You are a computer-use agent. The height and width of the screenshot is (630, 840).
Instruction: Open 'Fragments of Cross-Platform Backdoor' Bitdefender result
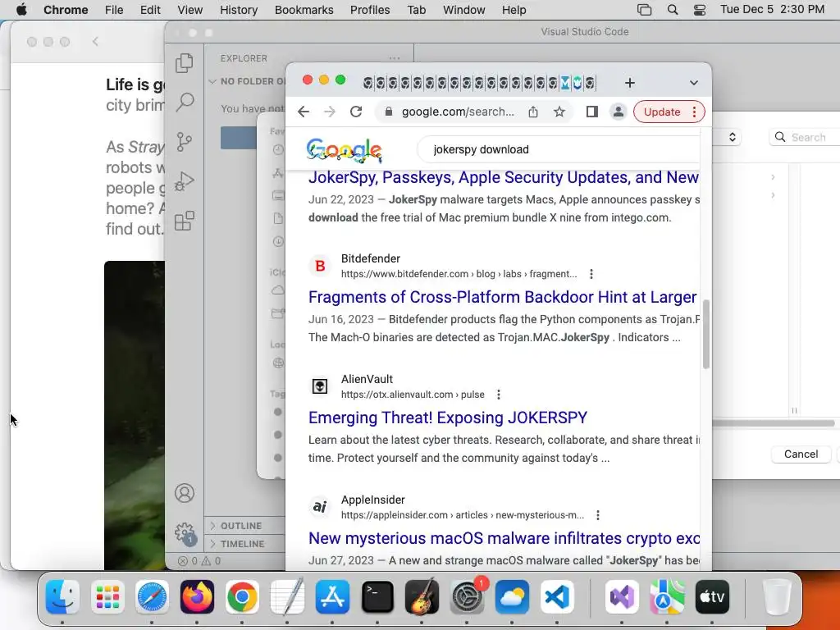[502, 297]
